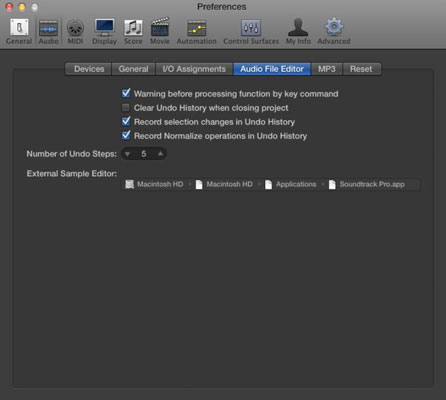This screenshot has height=400, width=446.
Task: Click the Macintosh HD drive icon in path
Action: pos(129,184)
